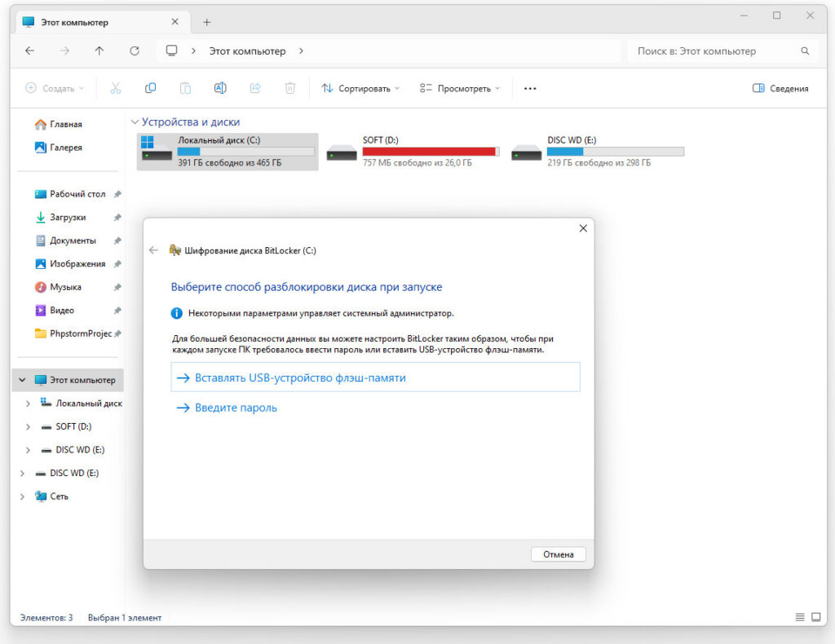Screen dimensions: 835x644
Task: Open Изображения folder
Action: coord(70,264)
